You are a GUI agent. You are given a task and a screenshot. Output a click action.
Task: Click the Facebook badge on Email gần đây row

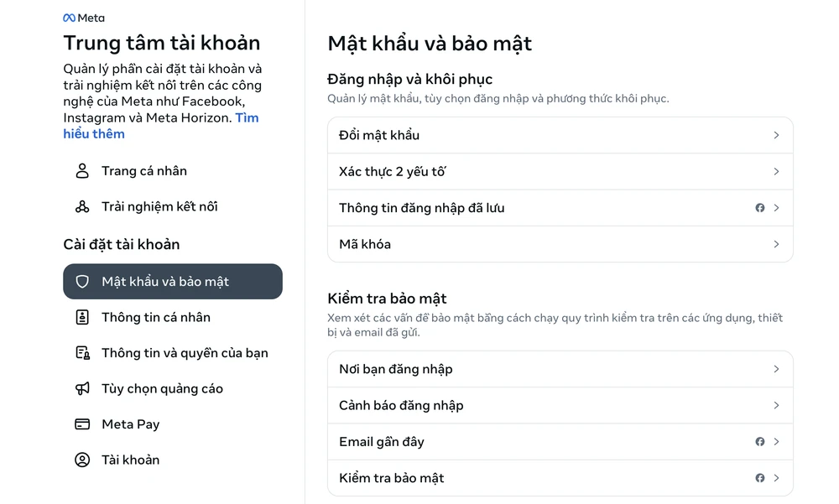tap(760, 442)
